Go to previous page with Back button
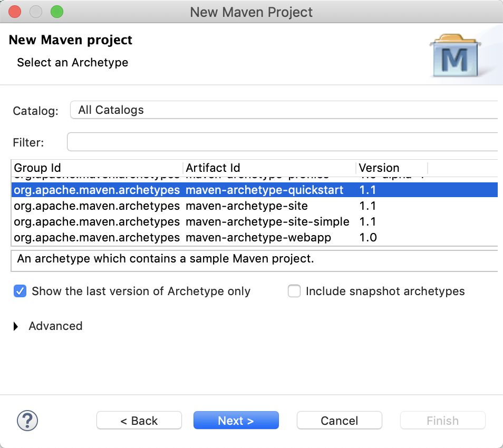This screenshot has height=448, width=503. tap(139, 421)
